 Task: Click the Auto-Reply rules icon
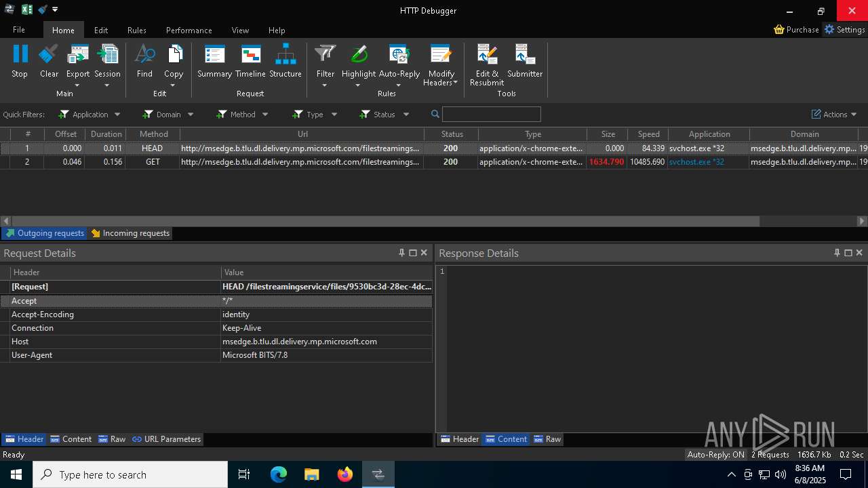coord(399,54)
